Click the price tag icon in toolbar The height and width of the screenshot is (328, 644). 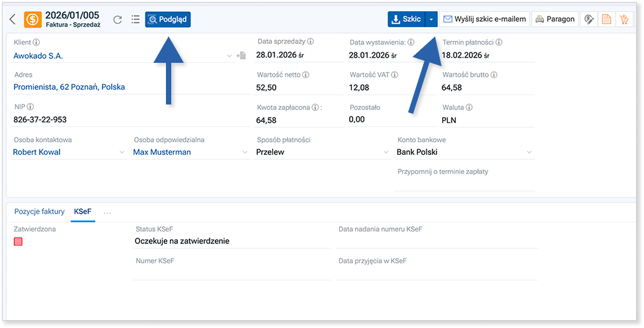pos(588,20)
